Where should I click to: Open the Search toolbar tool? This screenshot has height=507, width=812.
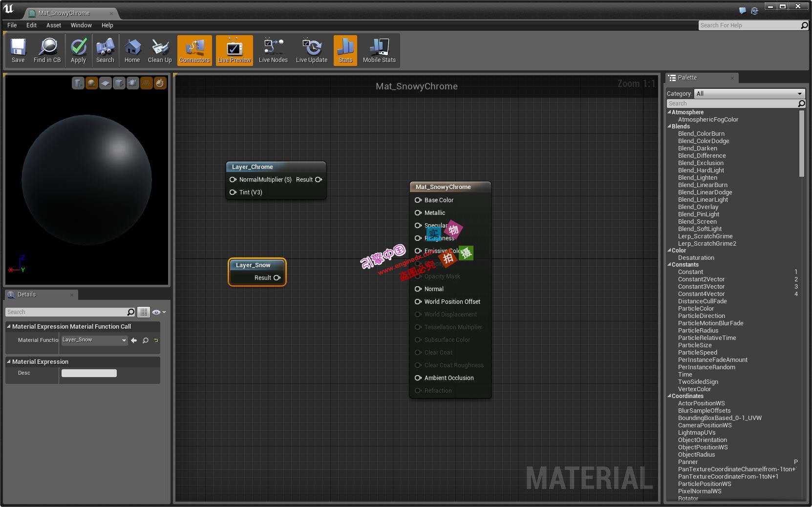pos(105,50)
